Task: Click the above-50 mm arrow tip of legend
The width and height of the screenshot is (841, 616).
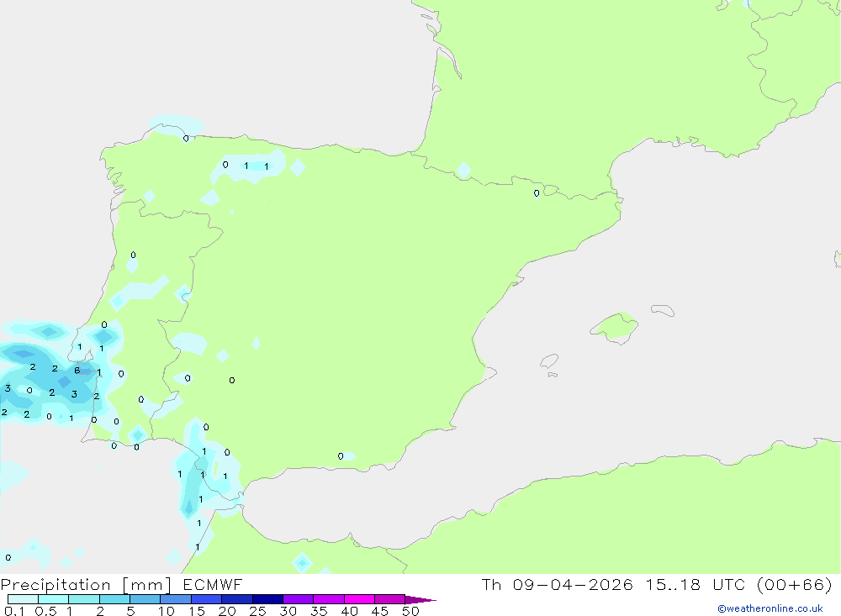Action: click(x=420, y=599)
